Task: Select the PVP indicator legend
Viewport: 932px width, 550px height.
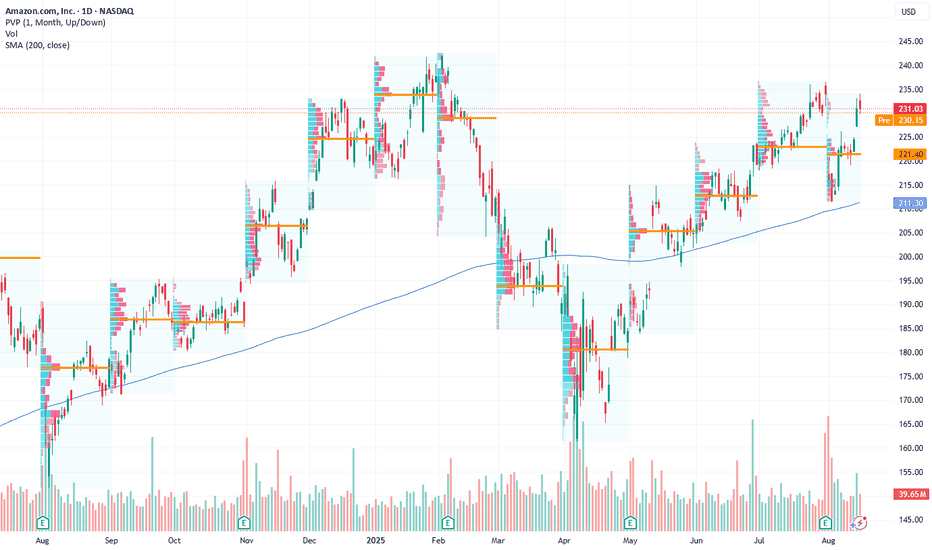Action: click(55, 22)
